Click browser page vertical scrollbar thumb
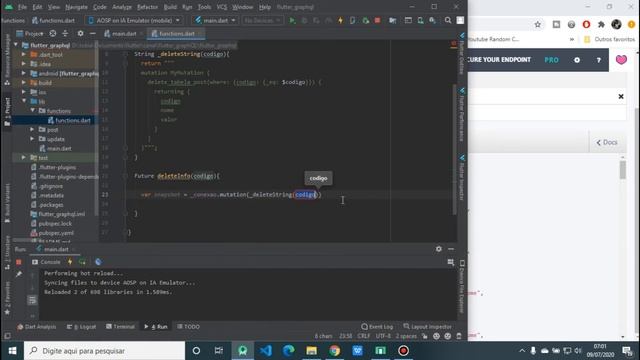The height and width of the screenshot is (360, 640). (x=622, y=170)
